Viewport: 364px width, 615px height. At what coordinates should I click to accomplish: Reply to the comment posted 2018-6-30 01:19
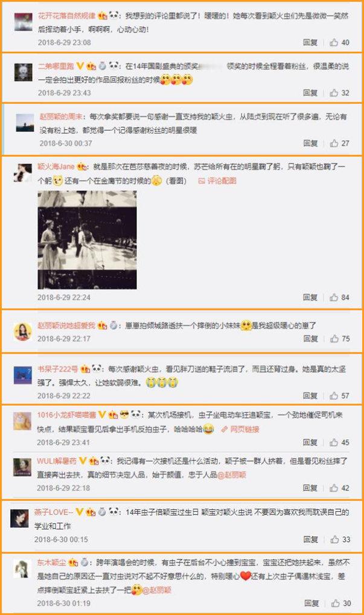coord(311,604)
